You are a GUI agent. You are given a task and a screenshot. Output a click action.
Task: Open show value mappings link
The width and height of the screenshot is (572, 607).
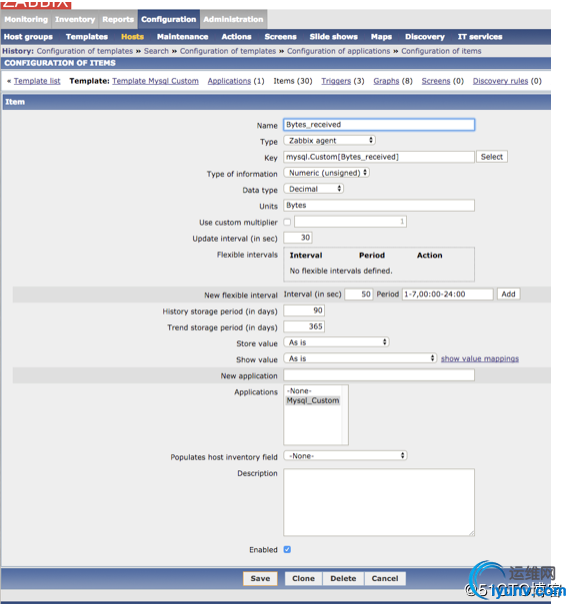pyautogui.click(x=480, y=359)
